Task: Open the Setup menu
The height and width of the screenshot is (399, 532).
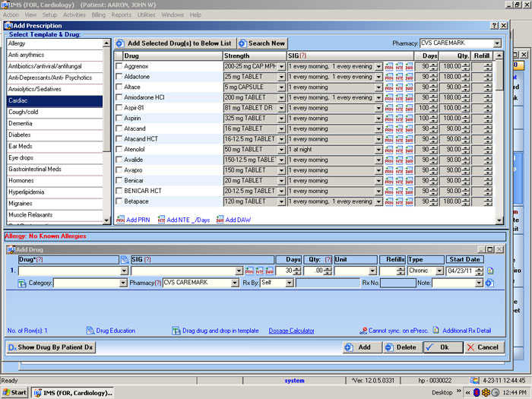Action: click(49, 15)
